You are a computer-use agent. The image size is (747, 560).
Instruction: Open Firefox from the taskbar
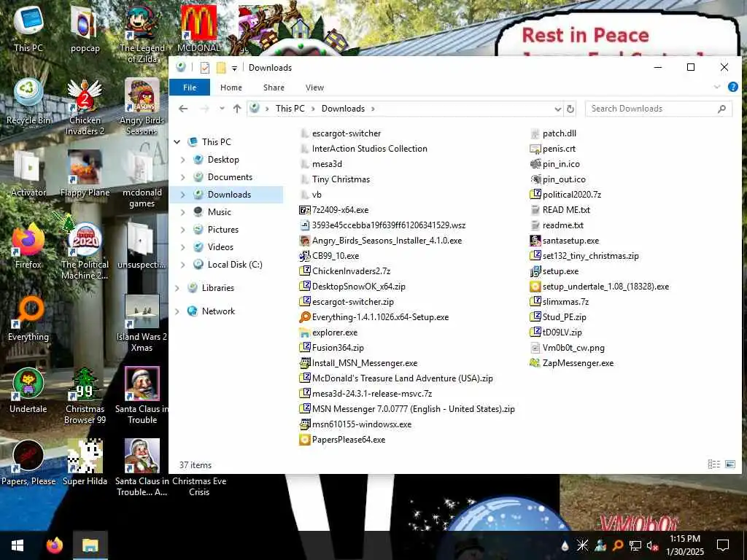[x=54, y=545]
